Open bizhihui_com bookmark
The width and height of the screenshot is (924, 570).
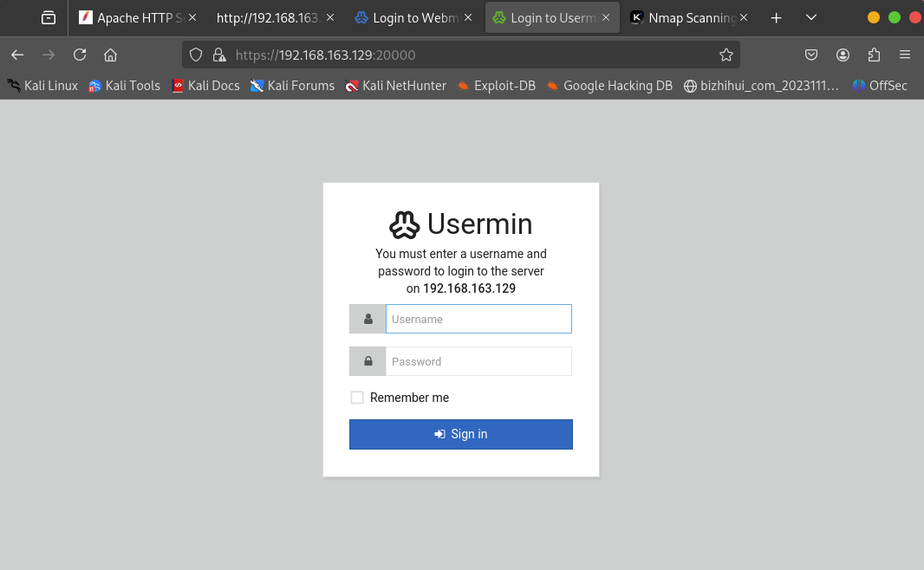pos(761,86)
